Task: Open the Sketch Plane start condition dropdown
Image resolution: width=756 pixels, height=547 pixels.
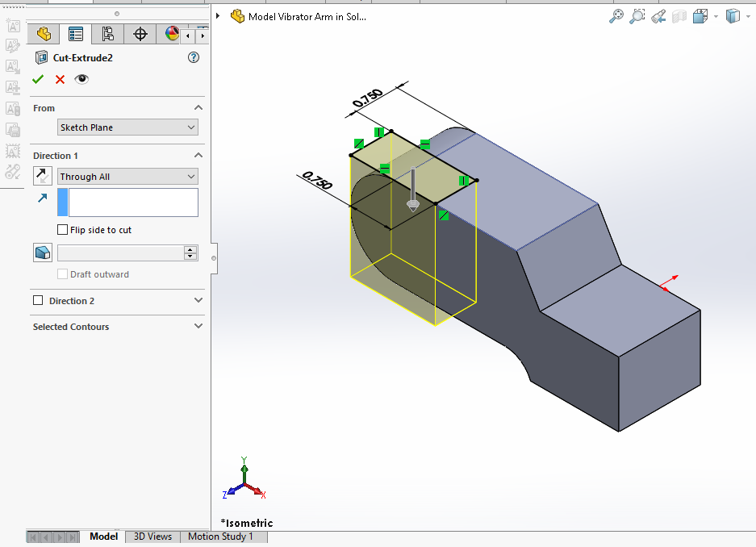Action: 127,127
